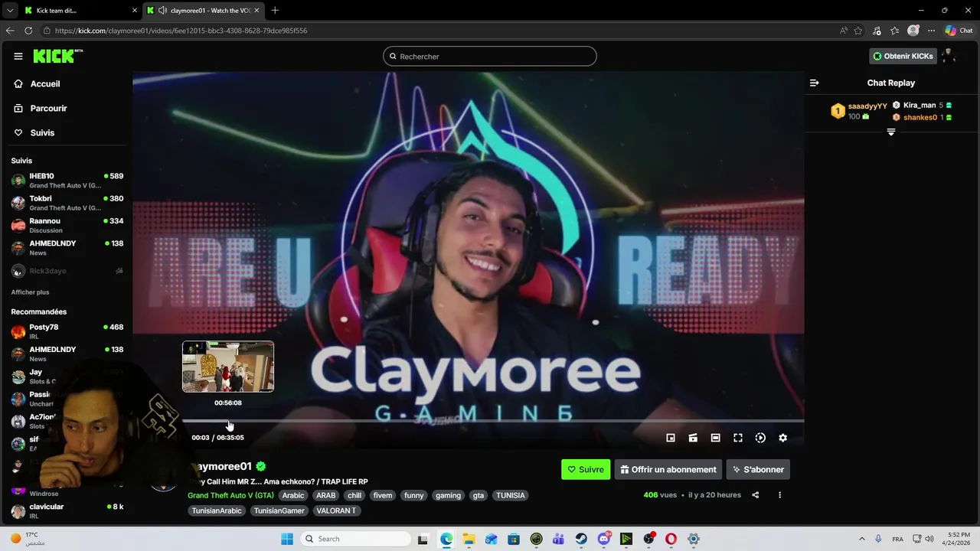Screen dimensions: 980x551
Task: Open Discord from the taskbar
Action: pyautogui.click(x=604, y=539)
